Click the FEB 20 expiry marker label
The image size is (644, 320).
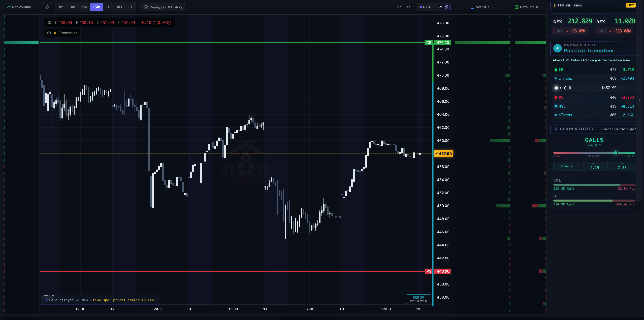coord(418,299)
